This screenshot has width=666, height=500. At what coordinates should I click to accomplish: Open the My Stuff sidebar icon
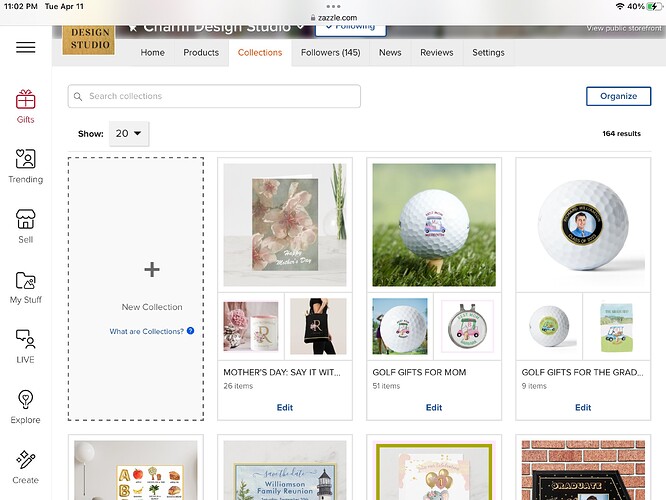(25, 288)
